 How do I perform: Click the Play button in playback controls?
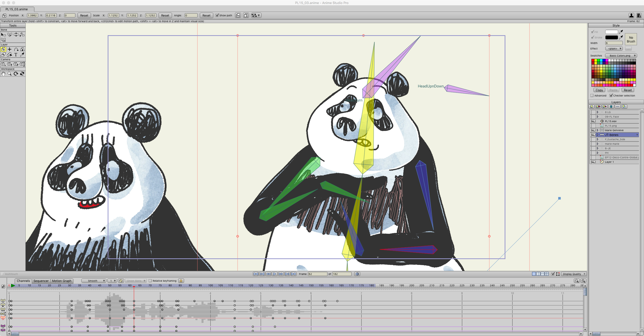click(x=275, y=274)
